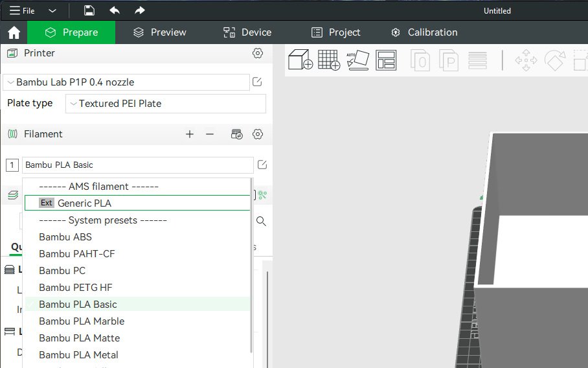The image size is (588, 368).
Task: Select the Rotate tool
Action: tap(554, 60)
